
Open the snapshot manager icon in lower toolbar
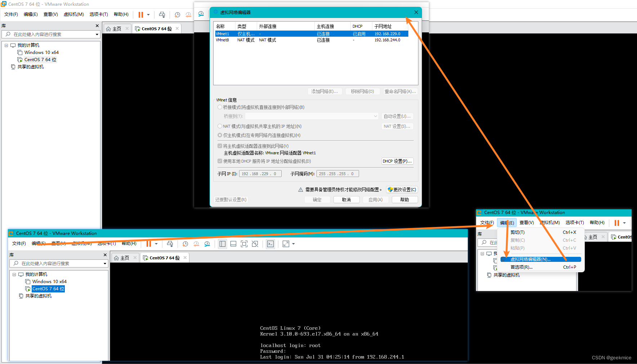207,244
